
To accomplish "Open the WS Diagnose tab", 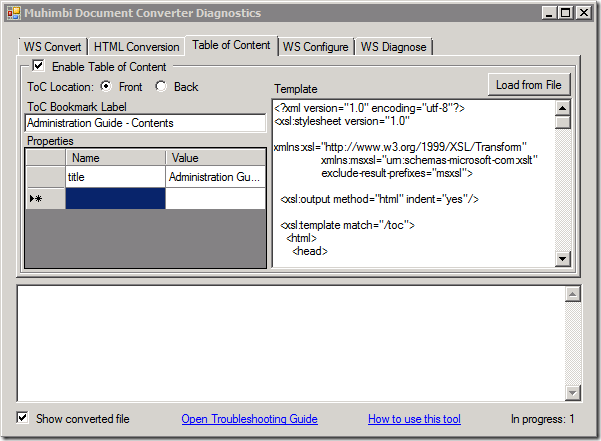I will click(393, 47).
